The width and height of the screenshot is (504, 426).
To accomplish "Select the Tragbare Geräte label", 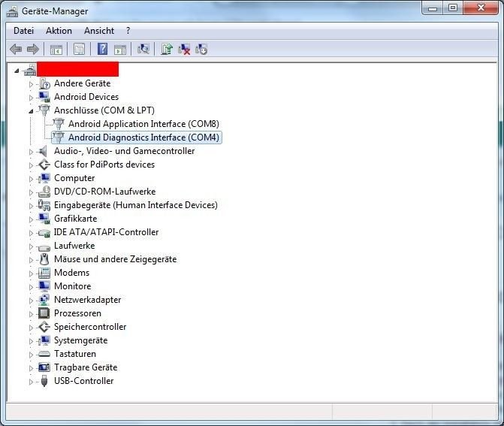I will pyautogui.click(x=86, y=367).
